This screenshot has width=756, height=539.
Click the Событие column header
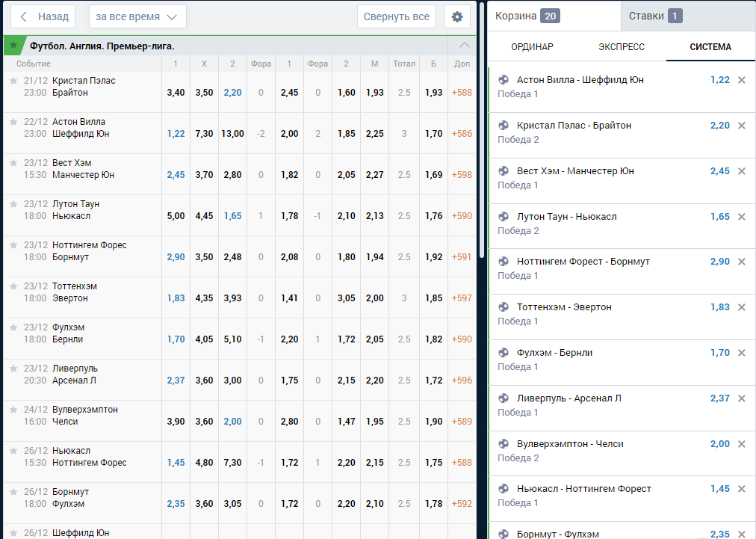coord(34,64)
